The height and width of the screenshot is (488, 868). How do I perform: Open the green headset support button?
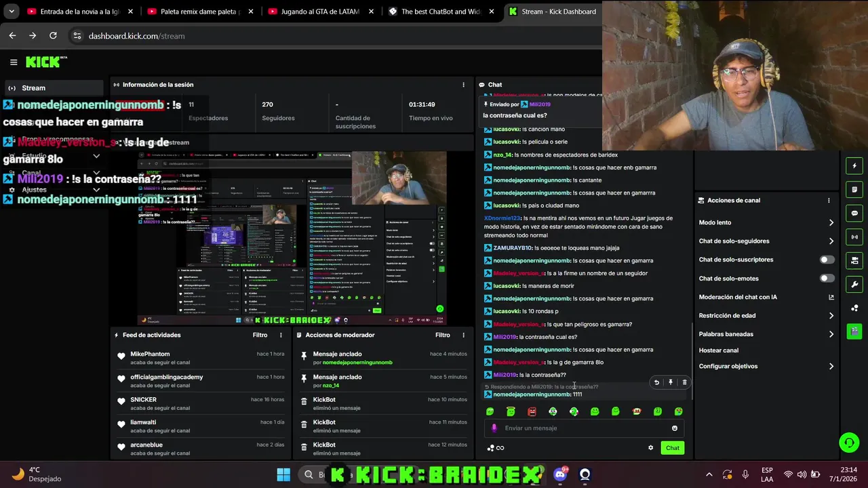849,443
